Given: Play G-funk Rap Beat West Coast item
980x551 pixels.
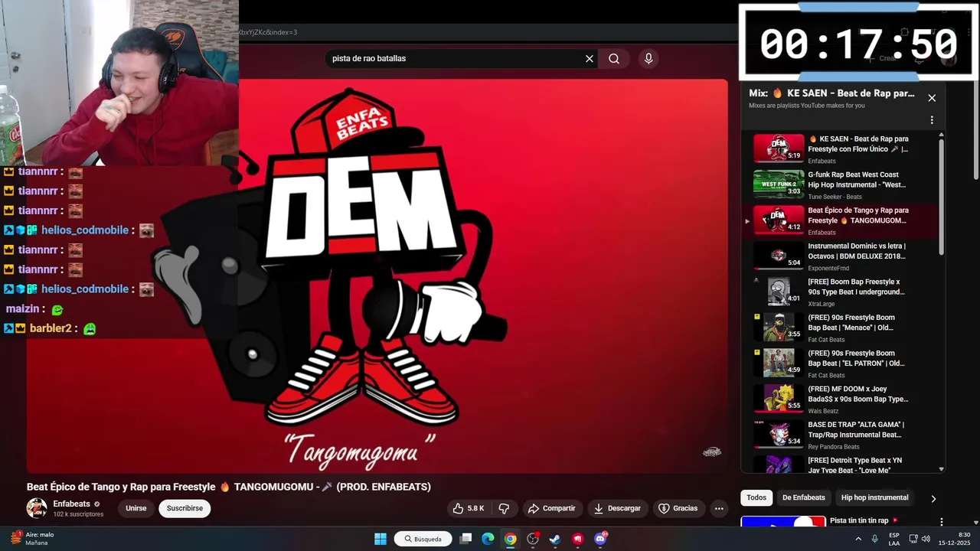Looking at the screenshot, I should coord(838,184).
